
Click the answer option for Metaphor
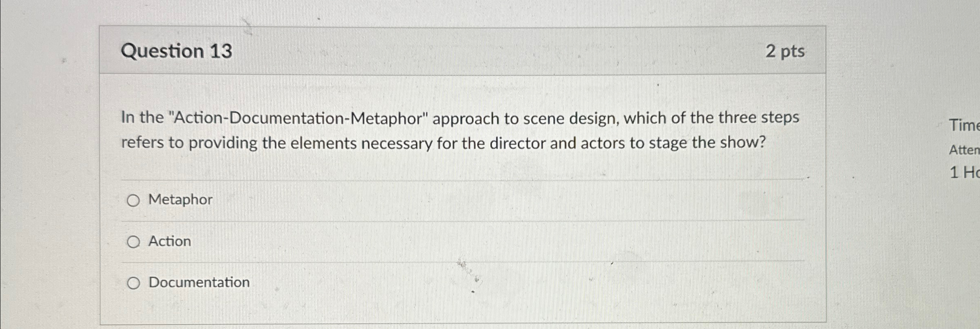pos(179,200)
